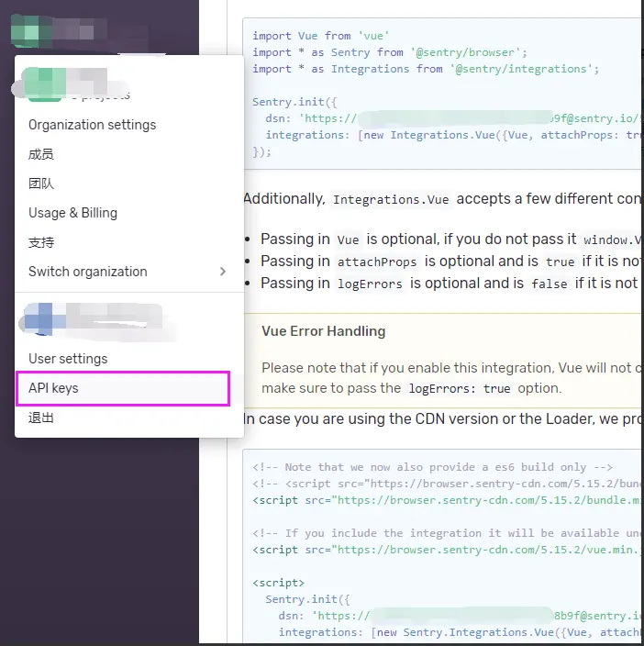Click the 'logErrors: true' inline code
644x646 pixels.
coord(459,388)
